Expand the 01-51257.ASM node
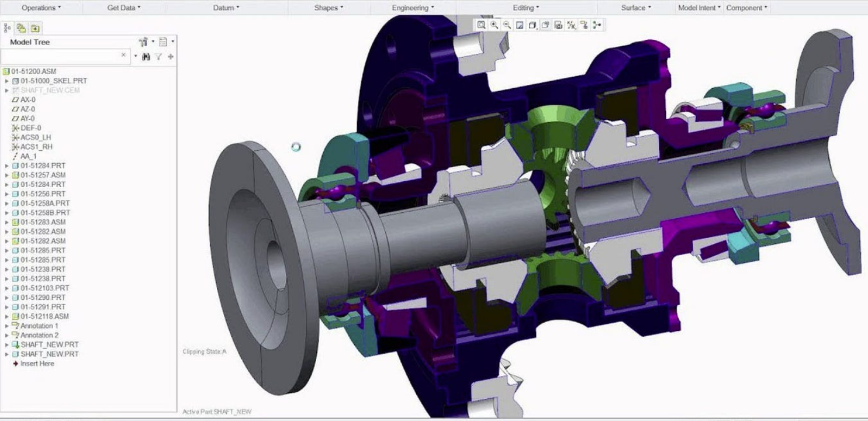 7,175
